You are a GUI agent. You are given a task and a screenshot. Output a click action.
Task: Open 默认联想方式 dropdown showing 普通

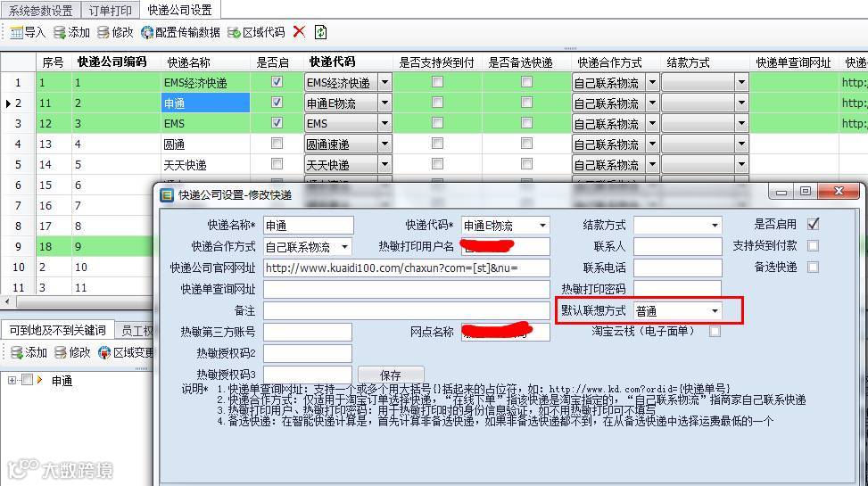(x=715, y=311)
